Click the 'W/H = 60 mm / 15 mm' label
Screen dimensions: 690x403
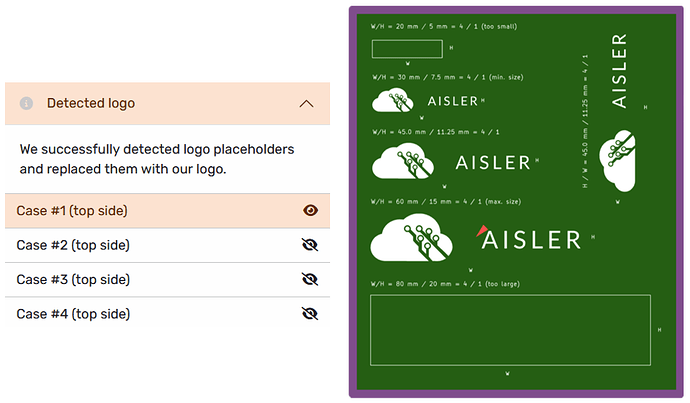tap(446, 202)
